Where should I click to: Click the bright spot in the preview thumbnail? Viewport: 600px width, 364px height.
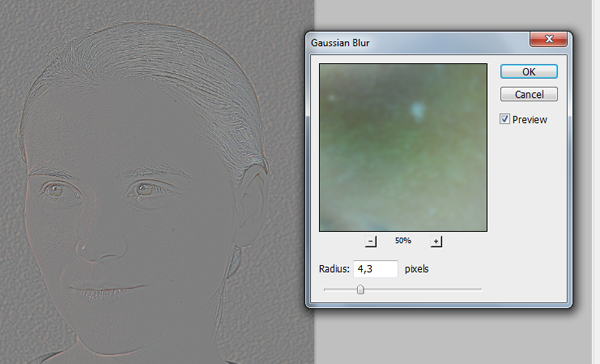(417, 110)
